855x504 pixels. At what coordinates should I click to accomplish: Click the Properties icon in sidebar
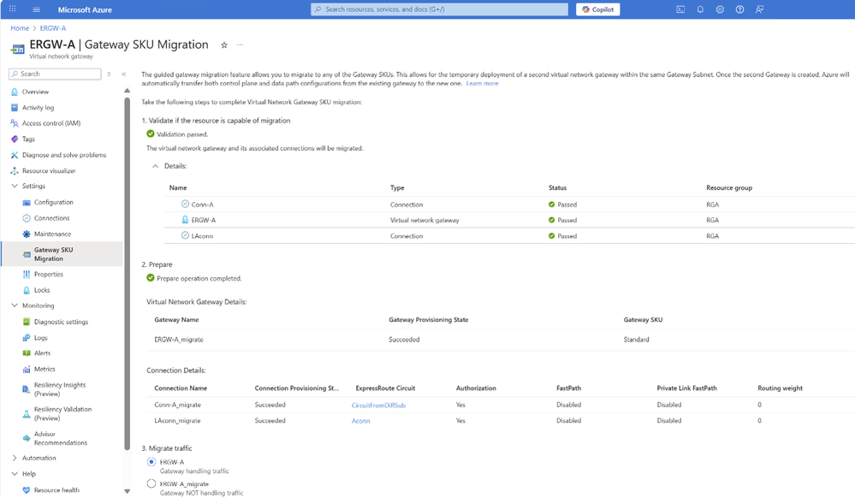[x=27, y=275]
